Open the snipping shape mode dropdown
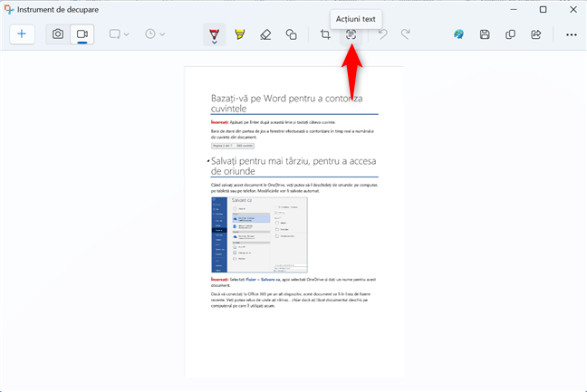Screen dimensions: 587x392 [119, 34]
